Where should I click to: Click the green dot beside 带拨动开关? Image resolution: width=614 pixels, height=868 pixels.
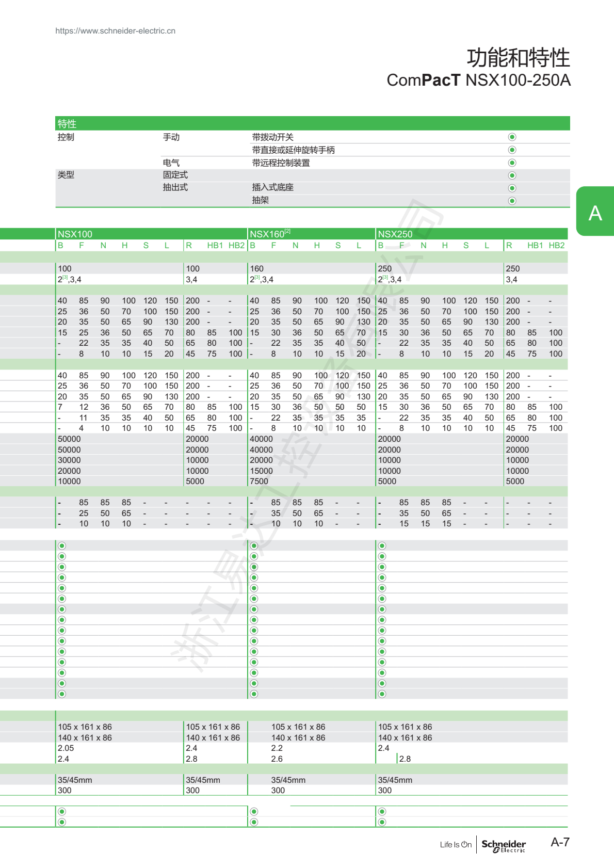click(512, 137)
